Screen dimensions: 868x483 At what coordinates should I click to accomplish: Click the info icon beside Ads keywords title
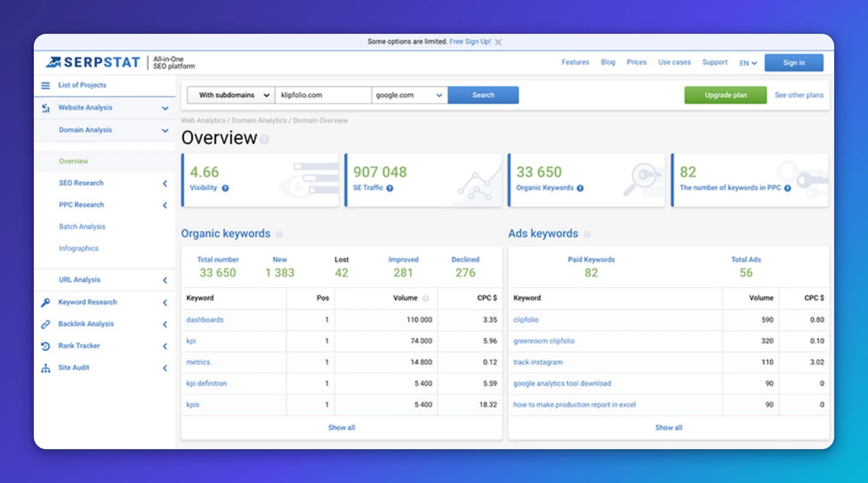[x=587, y=234]
